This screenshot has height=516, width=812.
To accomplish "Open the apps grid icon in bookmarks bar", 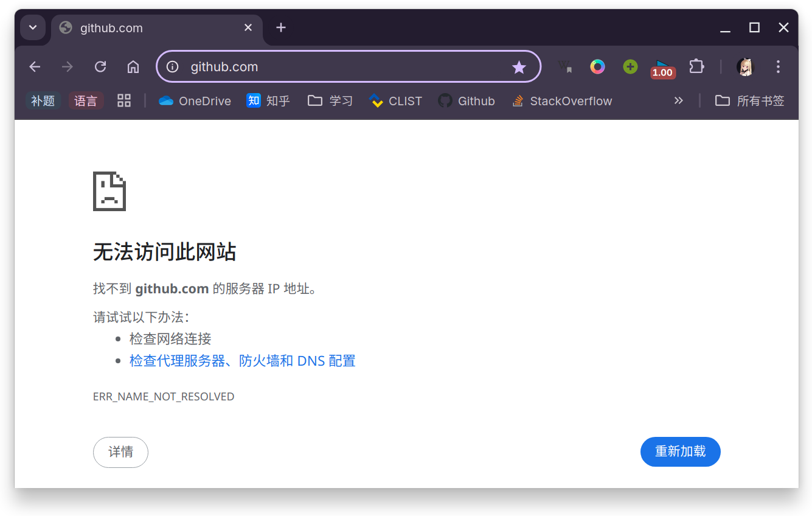I will (124, 101).
